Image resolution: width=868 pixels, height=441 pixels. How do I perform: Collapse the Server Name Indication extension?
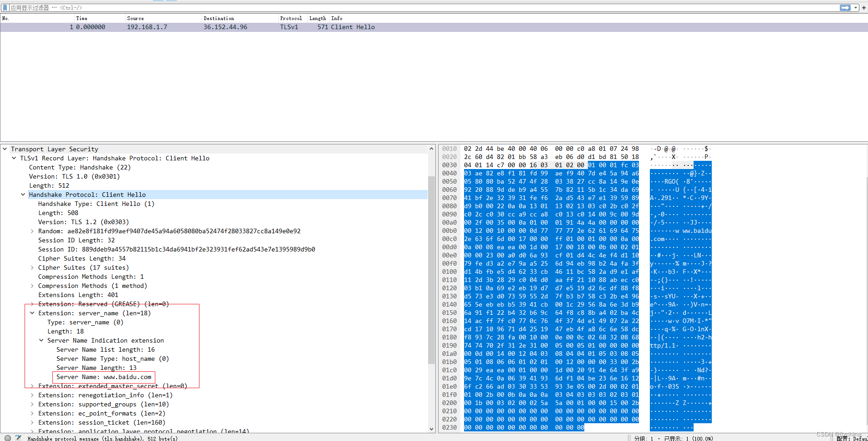(41, 340)
